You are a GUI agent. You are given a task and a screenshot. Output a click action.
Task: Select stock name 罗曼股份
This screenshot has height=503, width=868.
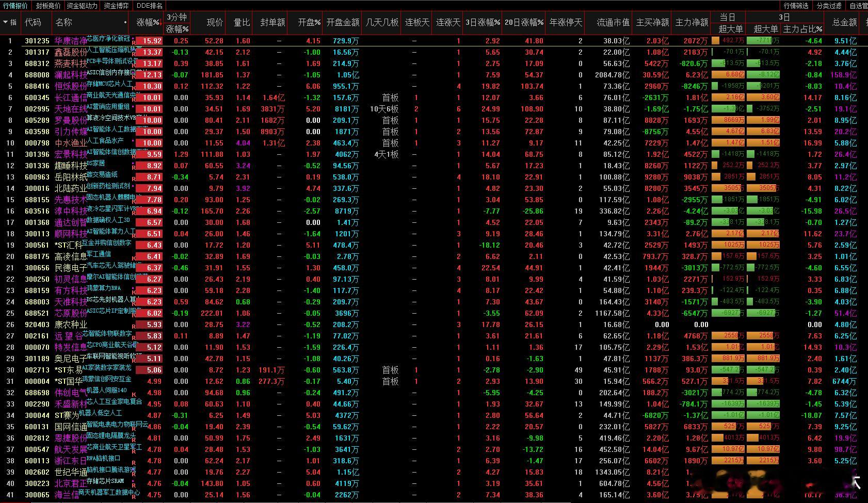tap(71, 120)
